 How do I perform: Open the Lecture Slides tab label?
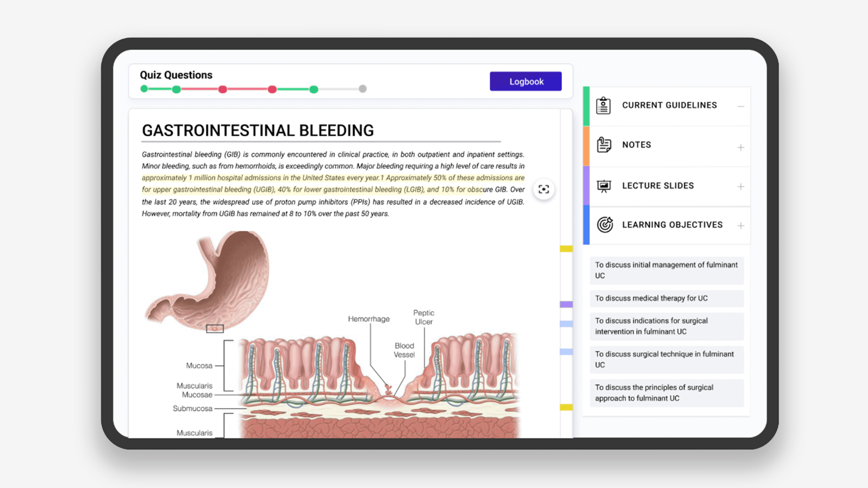click(658, 186)
